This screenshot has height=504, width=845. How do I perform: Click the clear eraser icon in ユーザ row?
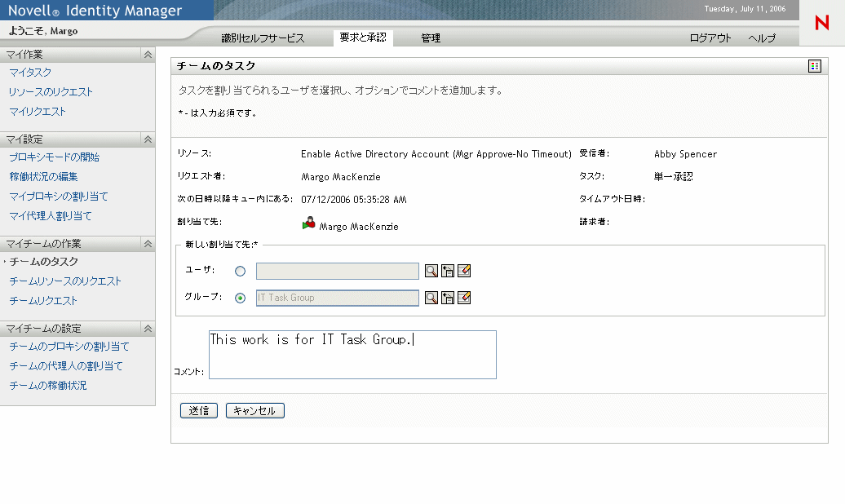click(464, 271)
